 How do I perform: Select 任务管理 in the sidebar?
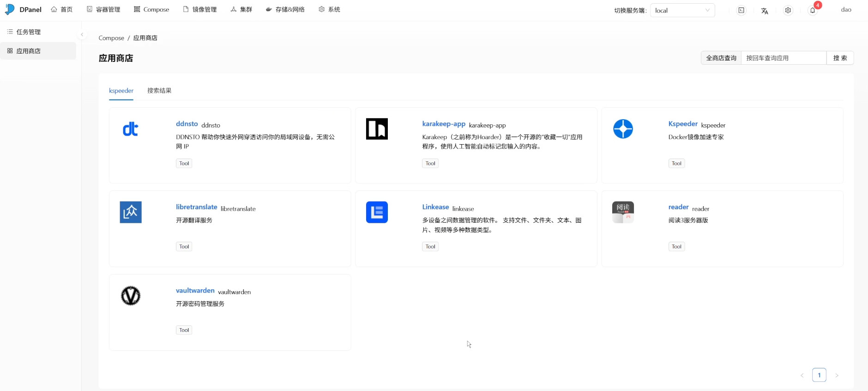(29, 32)
